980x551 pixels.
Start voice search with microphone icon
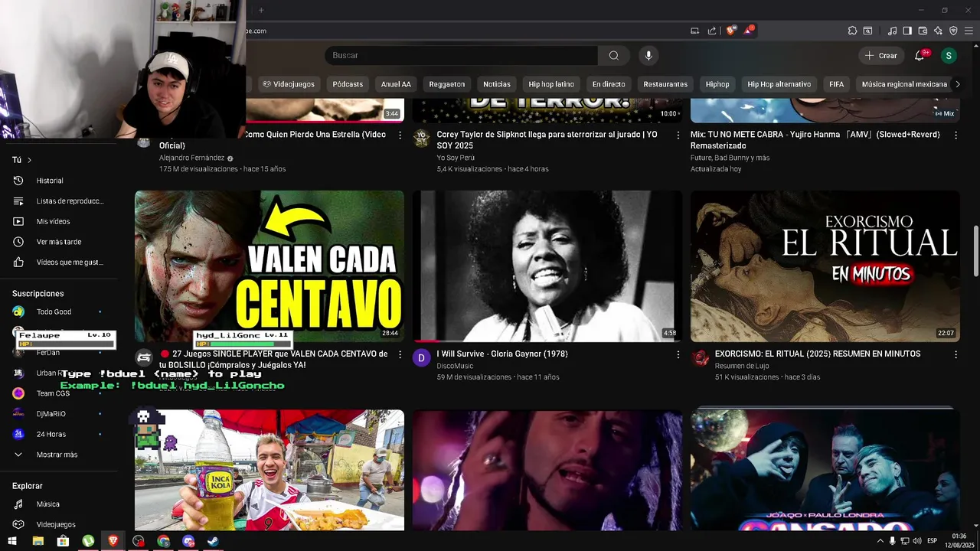tap(648, 55)
